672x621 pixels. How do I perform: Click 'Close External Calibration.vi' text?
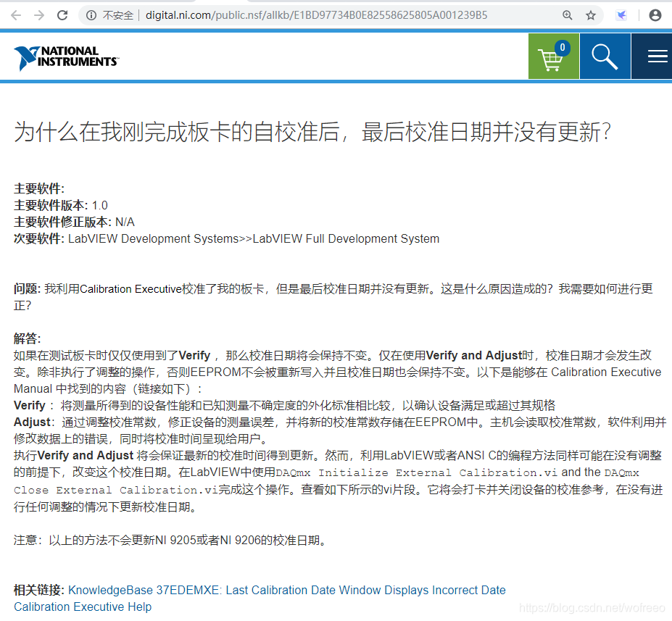pos(116,490)
